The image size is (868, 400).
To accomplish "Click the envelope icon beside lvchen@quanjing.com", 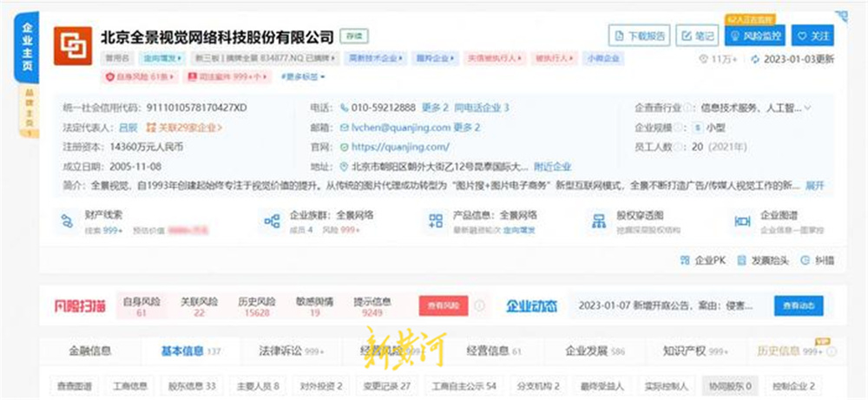I will (x=345, y=128).
